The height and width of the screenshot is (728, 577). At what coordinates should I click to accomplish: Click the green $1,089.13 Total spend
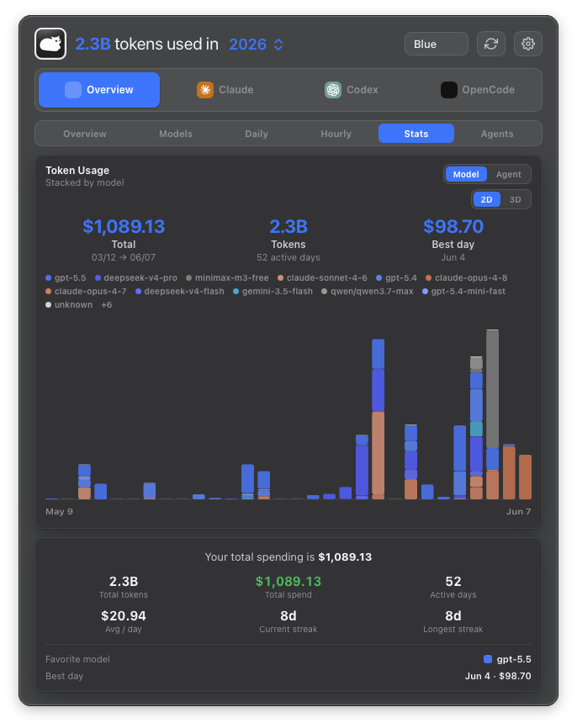tap(288, 581)
